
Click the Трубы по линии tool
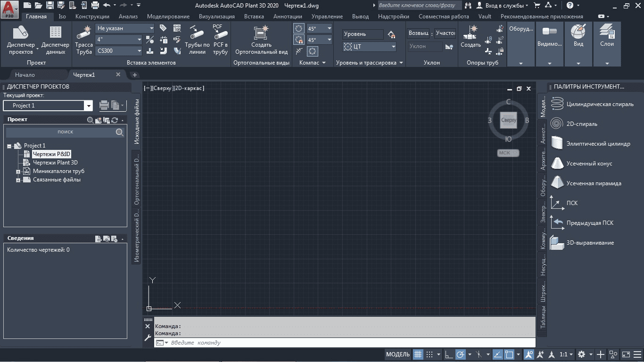pyautogui.click(x=197, y=40)
